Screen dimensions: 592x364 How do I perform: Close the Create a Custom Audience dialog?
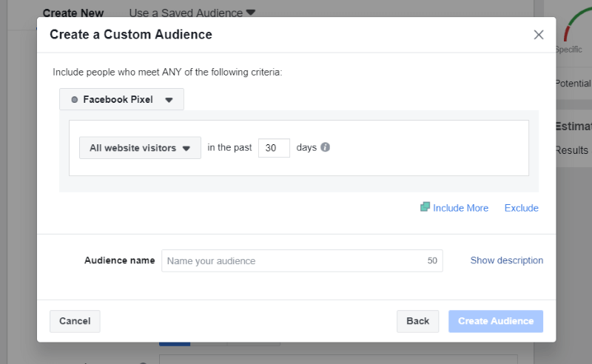(539, 35)
